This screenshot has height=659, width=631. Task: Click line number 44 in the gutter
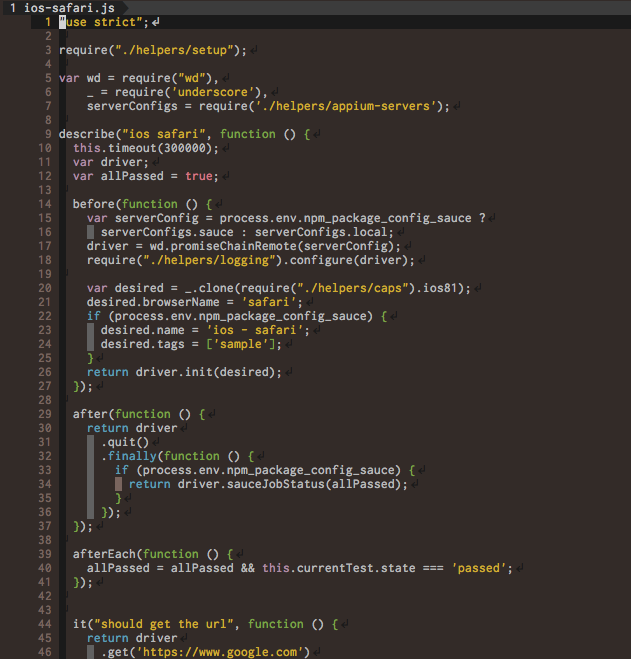[x=45, y=625]
